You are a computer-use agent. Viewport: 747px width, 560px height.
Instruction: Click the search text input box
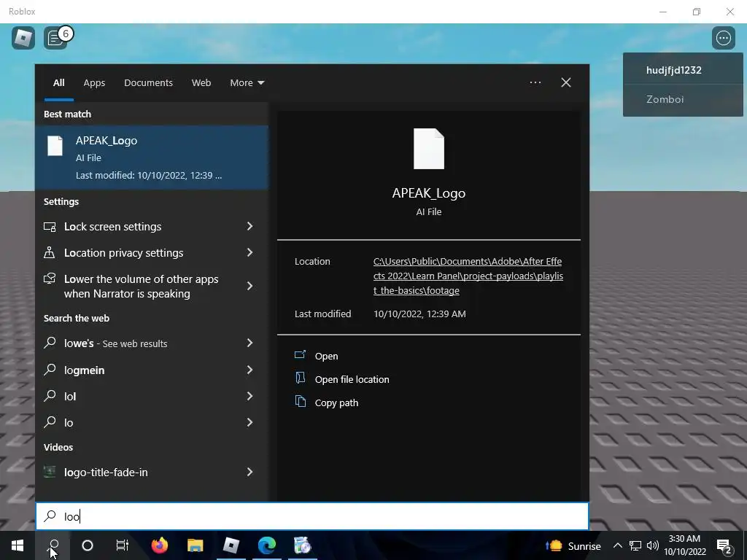312,516
